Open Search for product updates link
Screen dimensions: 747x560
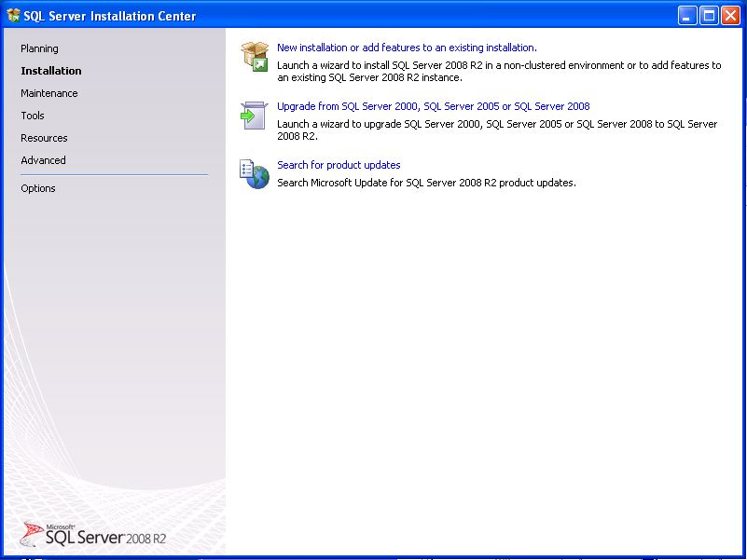tap(339, 165)
